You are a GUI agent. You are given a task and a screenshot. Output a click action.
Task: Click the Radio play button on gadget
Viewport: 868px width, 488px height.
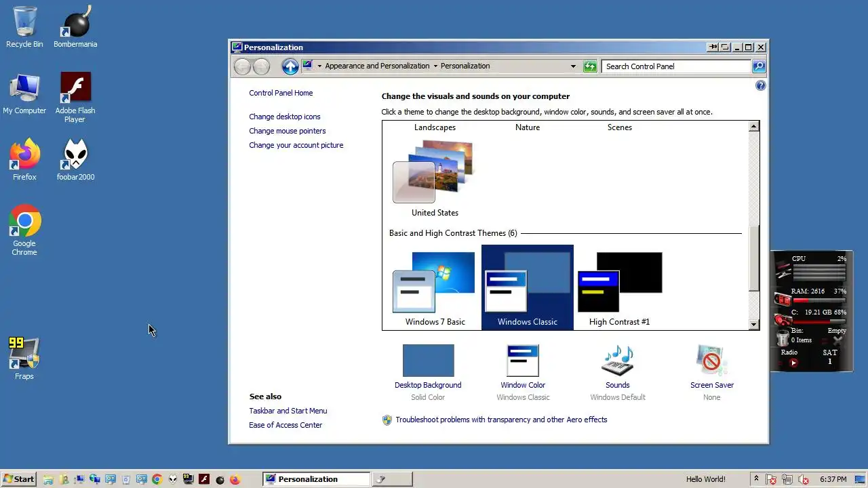[x=793, y=363]
